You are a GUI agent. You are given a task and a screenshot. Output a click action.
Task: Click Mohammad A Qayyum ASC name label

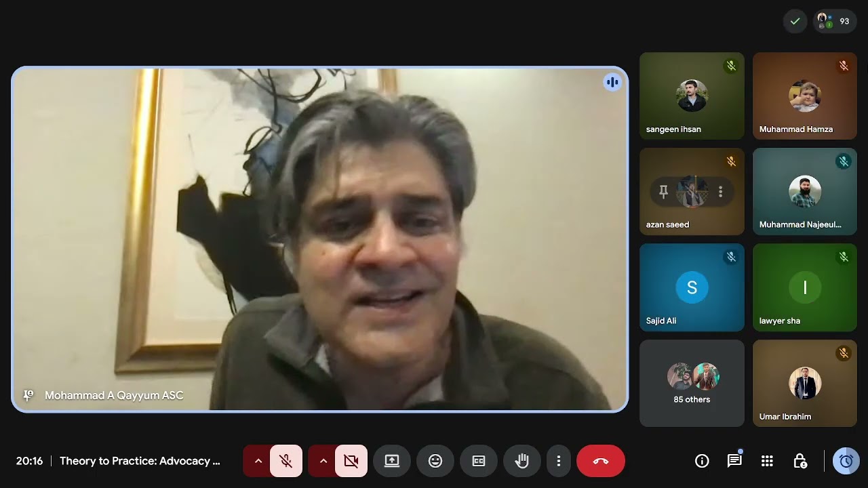pos(114,395)
